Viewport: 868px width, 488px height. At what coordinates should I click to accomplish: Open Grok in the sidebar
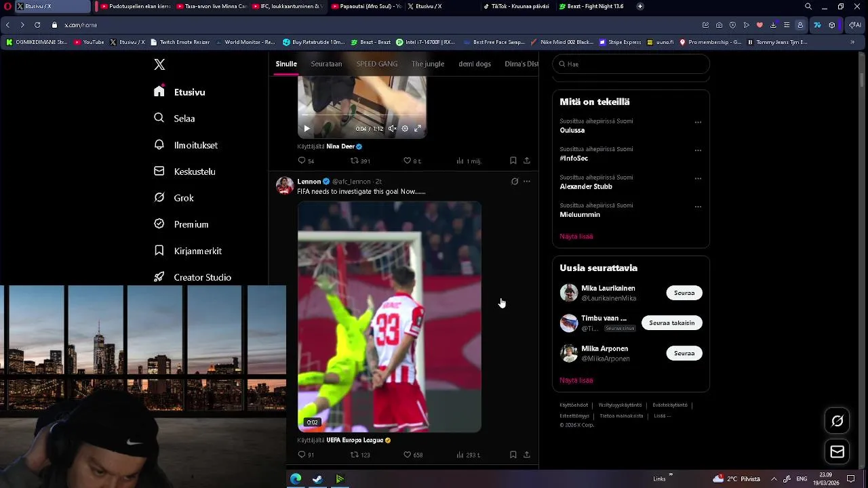click(x=174, y=198)
